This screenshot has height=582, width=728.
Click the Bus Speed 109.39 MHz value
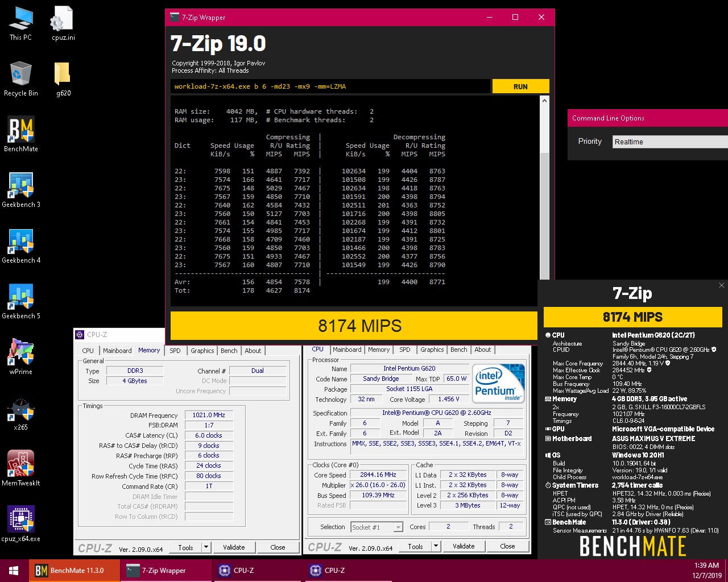click(378, 495)
